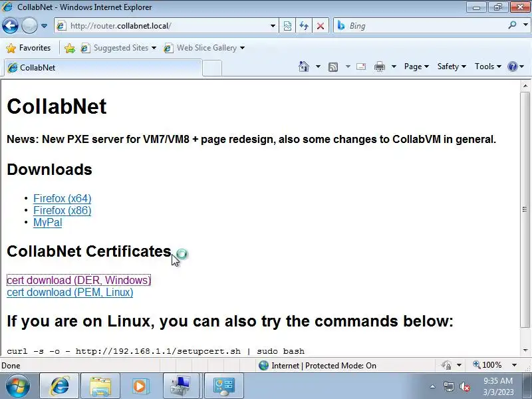This screenshot has width=532, height=399.
Task: Expand the Home button dropdown arrow
Action: tap(318, 66)
